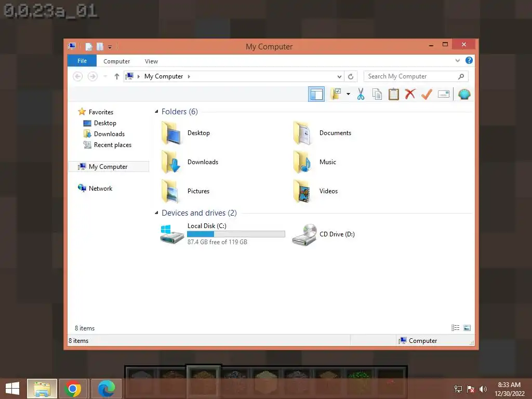The image size is (532, 399).
Task: Click the Action Center flag icon
Action: click(470, 389)
